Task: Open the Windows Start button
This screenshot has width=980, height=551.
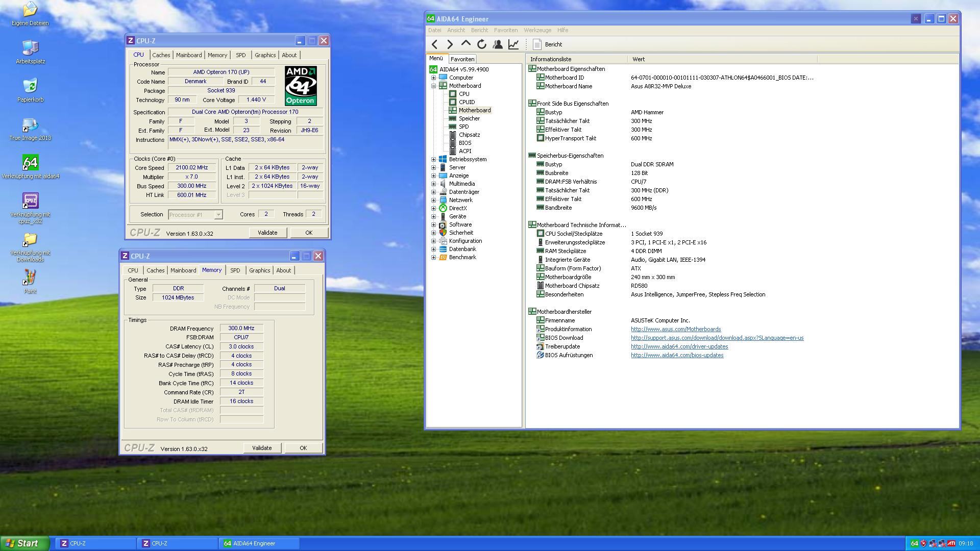Action: 25,543
